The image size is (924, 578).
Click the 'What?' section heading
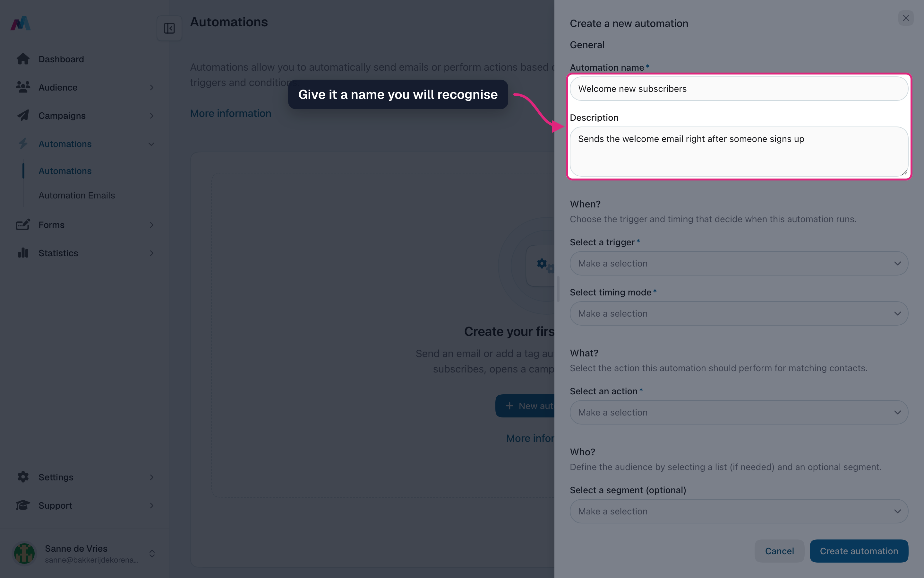584,353
